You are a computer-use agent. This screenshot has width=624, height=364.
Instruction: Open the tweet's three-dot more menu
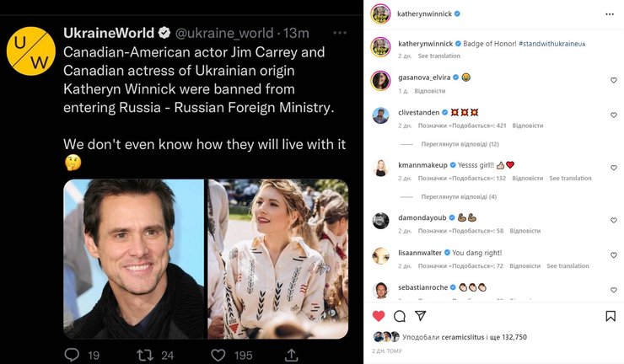pos(340,33)
